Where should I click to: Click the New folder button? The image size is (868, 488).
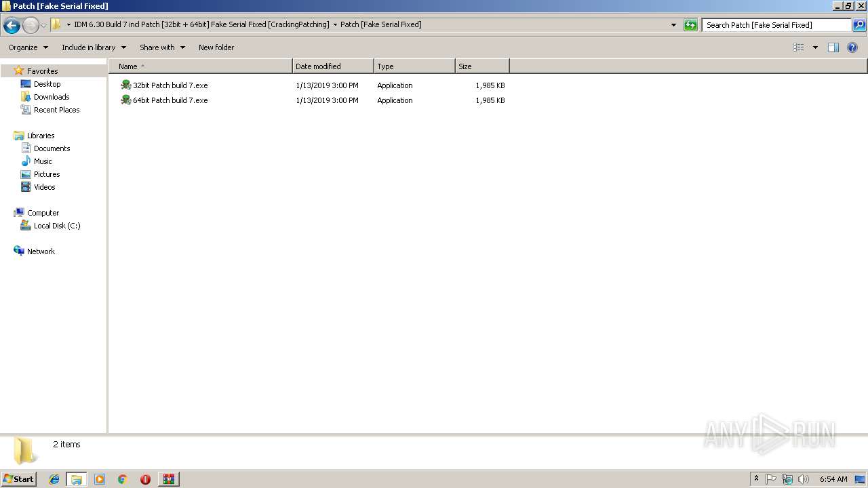coord(216,47)
